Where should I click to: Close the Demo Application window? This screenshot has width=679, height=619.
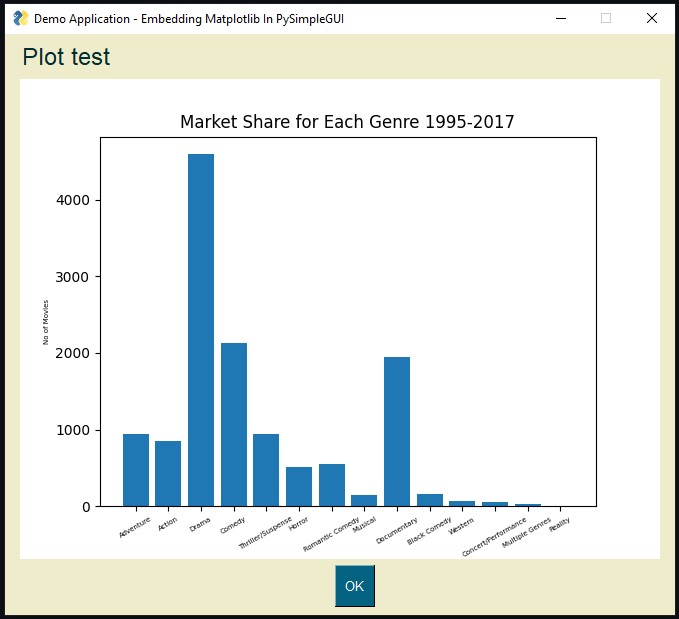coord(652,18)
